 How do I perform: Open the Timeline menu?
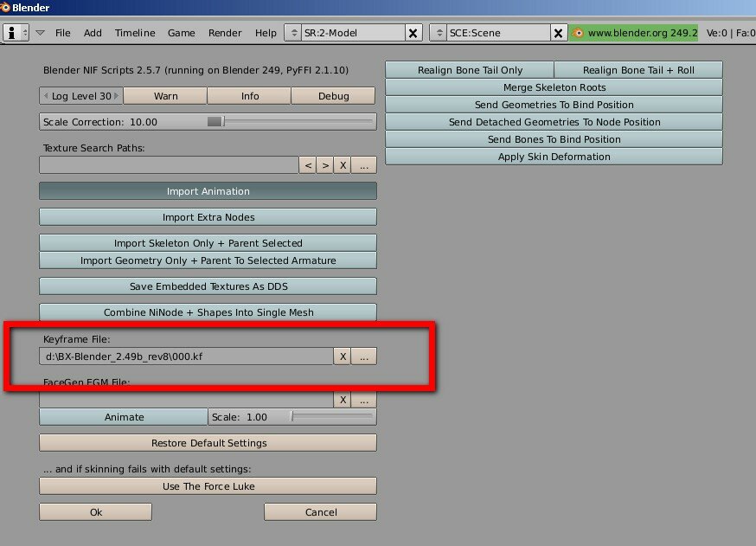[135, 33]
